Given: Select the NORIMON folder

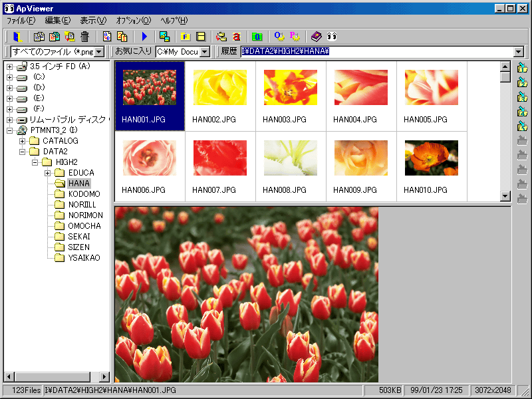Looking at the screenshot, I should click(86, 215).
